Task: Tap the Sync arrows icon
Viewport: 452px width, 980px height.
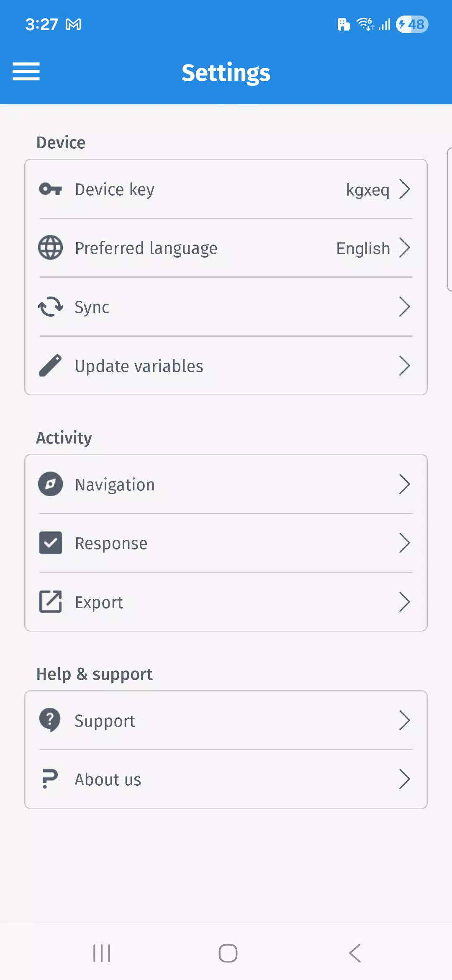Action: pyautogui.click(x=50, y=307)
